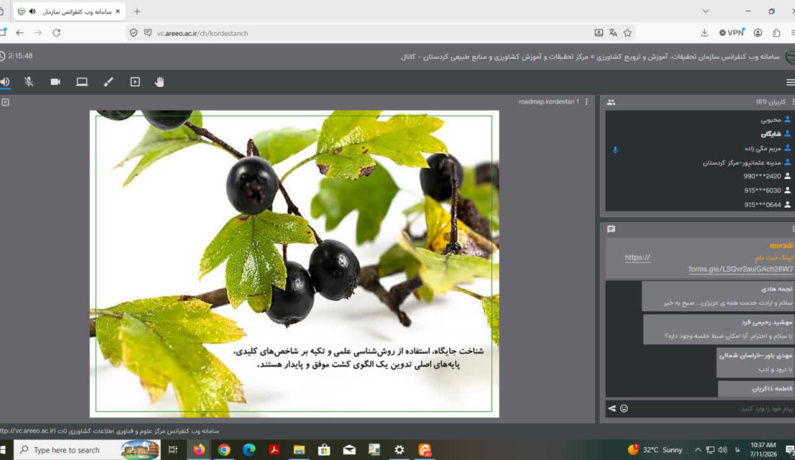The height and width of the screenshot is (460, 795).
Task: Unmute the crossed-out microphone icon
Action: pos(29,82)
